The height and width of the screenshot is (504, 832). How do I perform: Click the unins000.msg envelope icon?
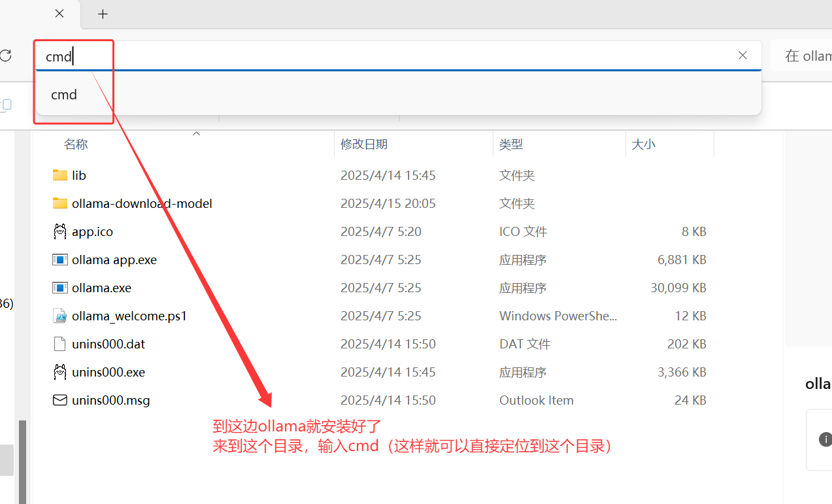(x=60, y=400)
